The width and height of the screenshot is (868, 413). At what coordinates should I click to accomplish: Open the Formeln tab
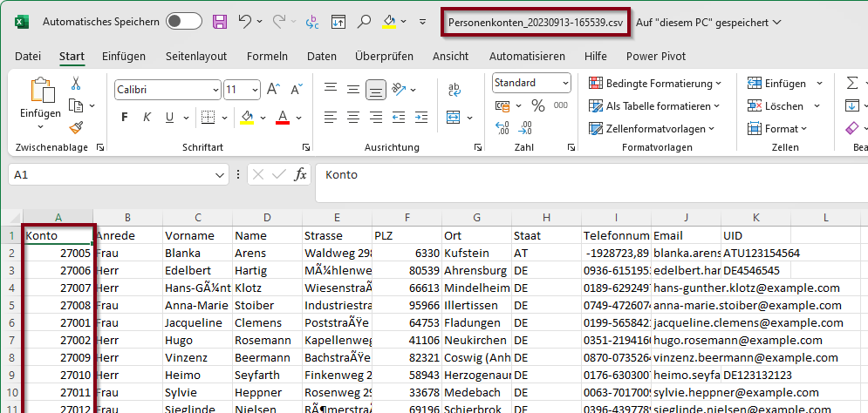coord(267,57)
